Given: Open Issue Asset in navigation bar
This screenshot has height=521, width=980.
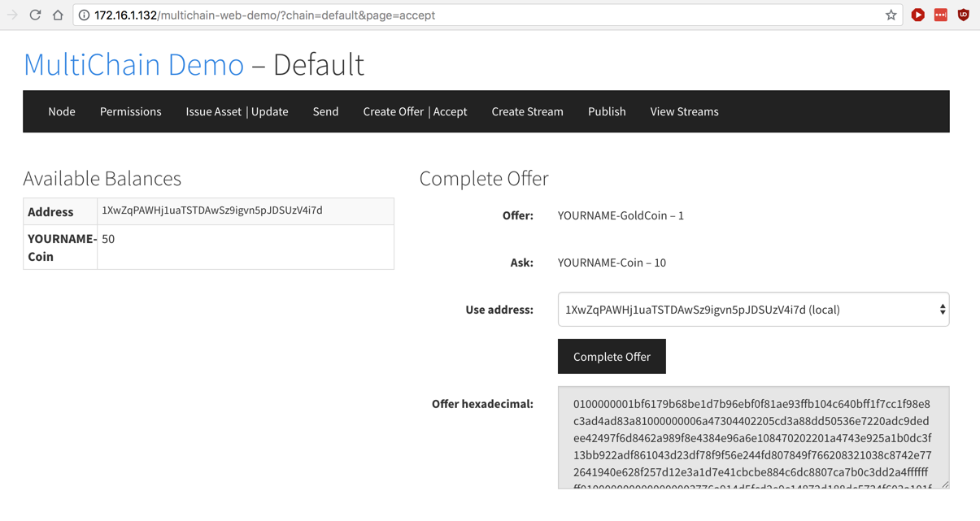Looking at the screenshot, I should [x=213, y=111].
